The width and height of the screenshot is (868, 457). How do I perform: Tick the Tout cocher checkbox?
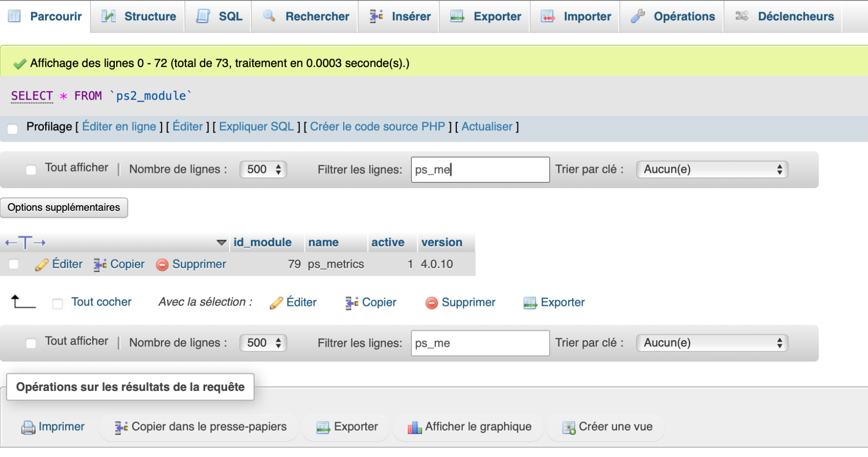(x=57, y=304)
